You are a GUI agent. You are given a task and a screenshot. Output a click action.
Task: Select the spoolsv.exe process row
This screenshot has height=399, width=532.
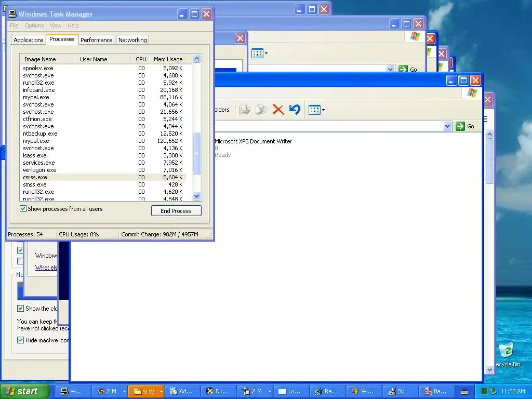(x=103, y=68)
